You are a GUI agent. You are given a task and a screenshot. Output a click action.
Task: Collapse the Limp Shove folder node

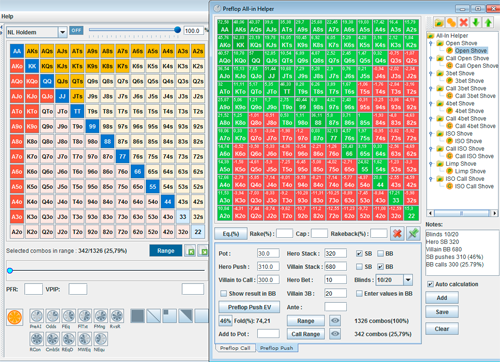coord(431,164)
